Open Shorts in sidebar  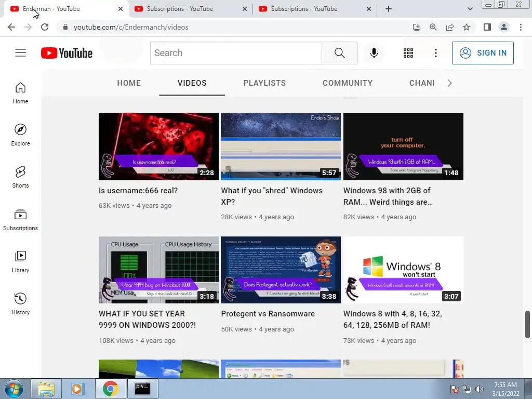(x=20, y=177)
